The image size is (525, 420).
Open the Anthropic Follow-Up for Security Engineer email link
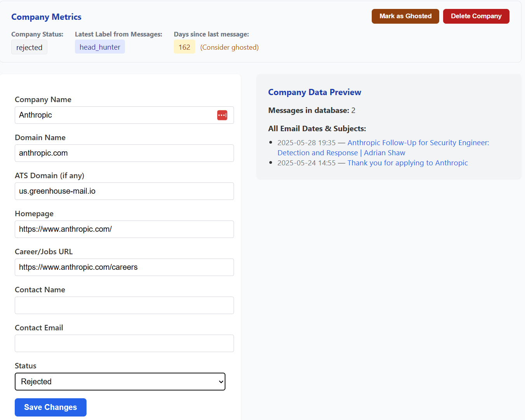pos(383,148)
